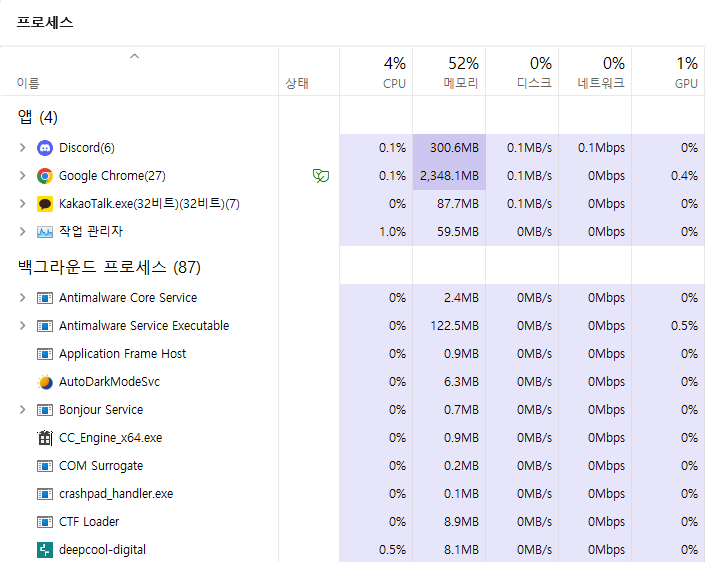Image resolution: width=706 pixels, height=562 pixels.
Task: Click Antimalware Service Executable's 122.5MB cell
Action: point(449,326)
